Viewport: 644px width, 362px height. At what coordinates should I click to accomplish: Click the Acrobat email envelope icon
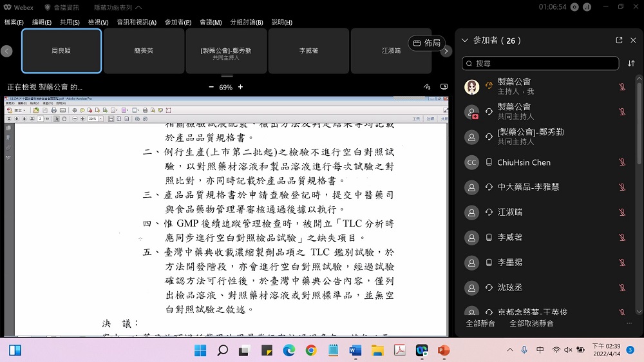pyautogui.click(x=62, y=111)
